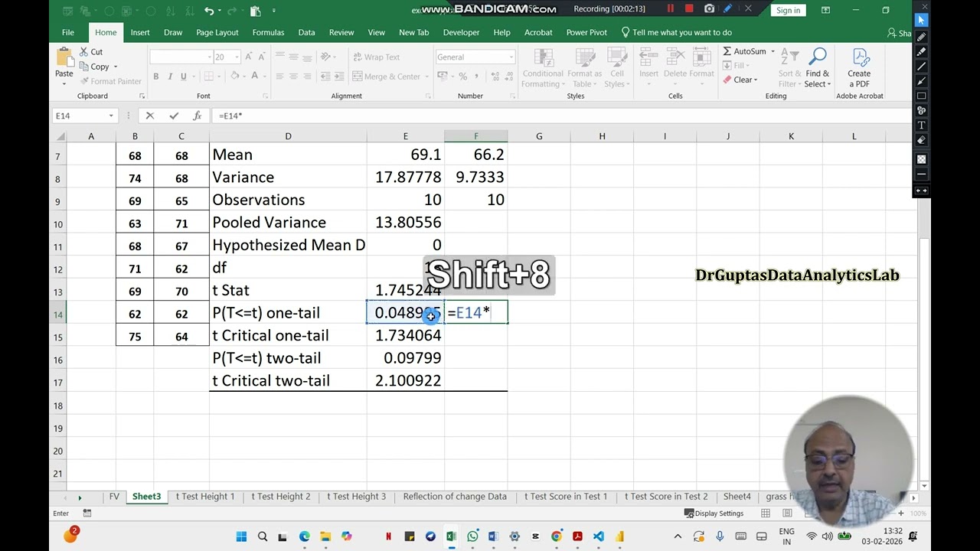The image size is (980, 551).
Task: Open Windows Start menu
Action: 241,536
